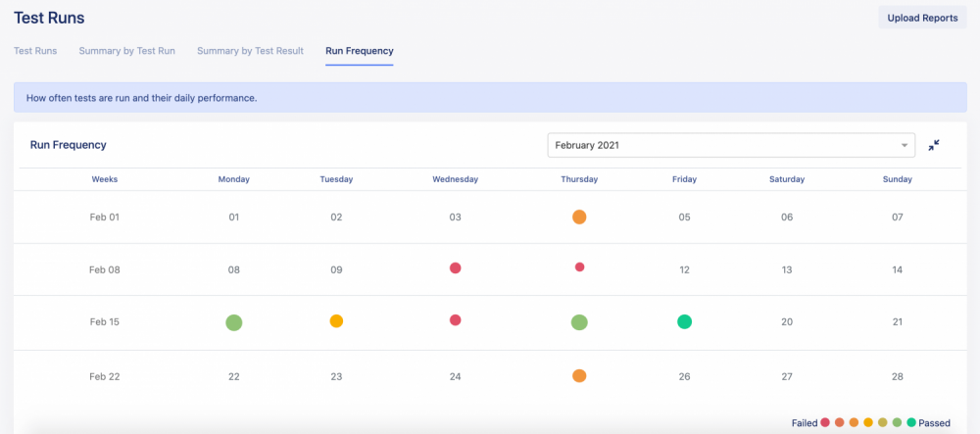
Task: Click the Run Frequency panel heading
Action: 69,145
